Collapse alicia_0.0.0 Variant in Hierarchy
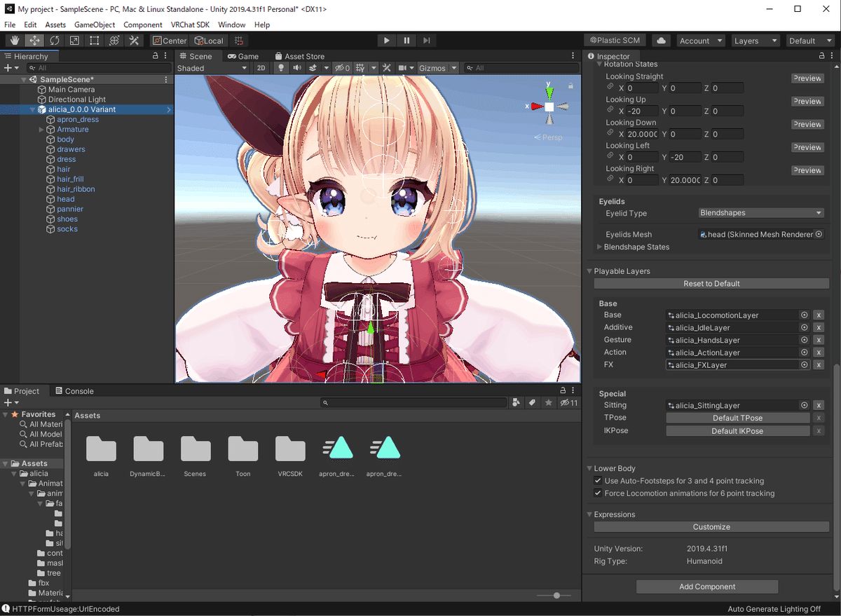This screenshot has height=616, width=841. [x=33, y=110]
